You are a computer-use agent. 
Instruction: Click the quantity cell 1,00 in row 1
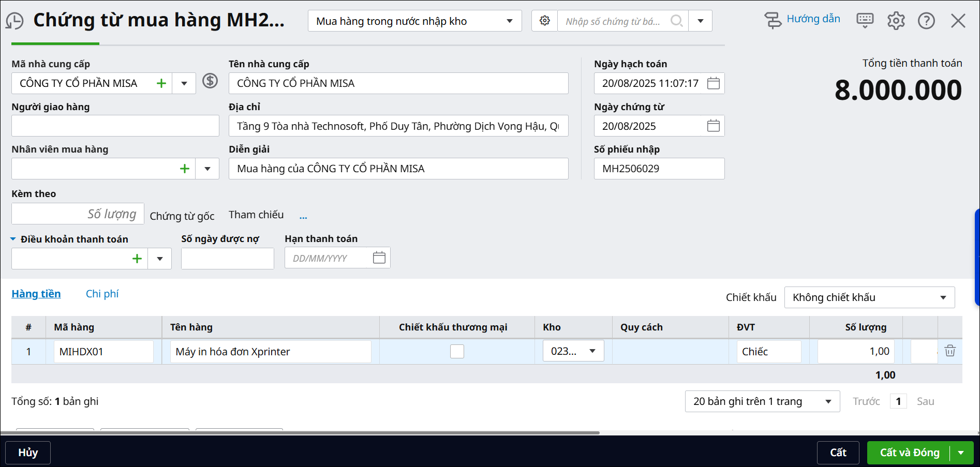[856, 352]
